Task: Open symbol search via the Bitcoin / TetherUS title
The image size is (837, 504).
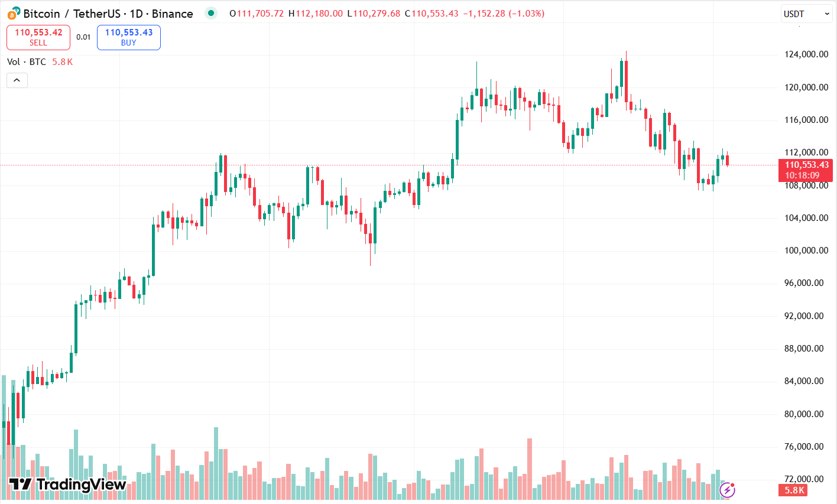Action: point(71,13)
